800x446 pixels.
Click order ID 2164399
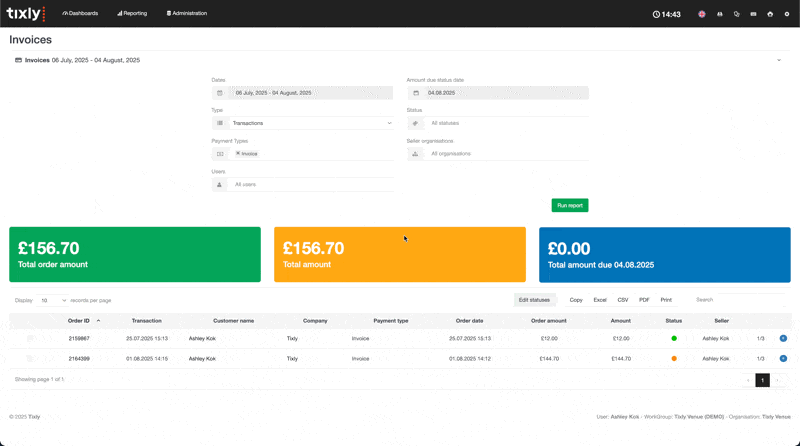point(79,359)
